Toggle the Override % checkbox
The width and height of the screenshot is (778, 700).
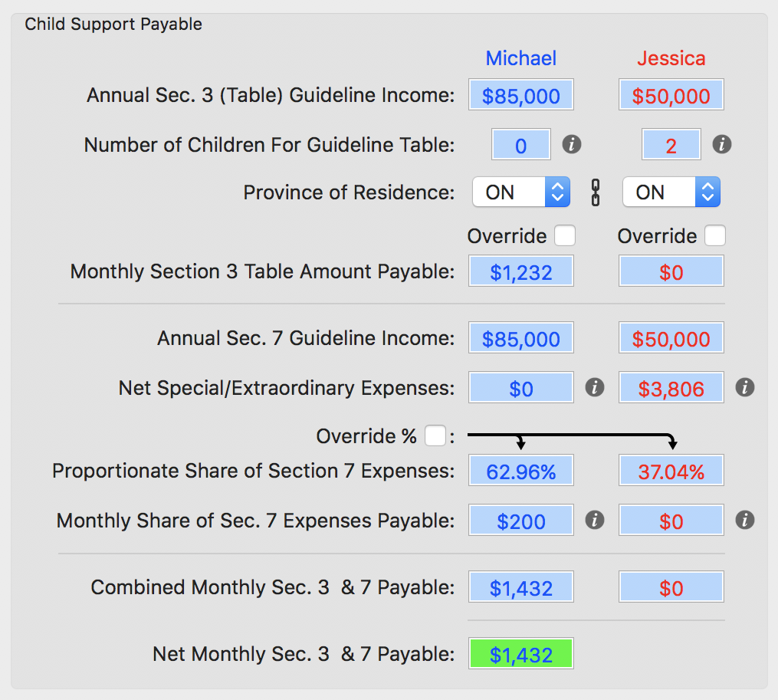click(x=435, y=435)
